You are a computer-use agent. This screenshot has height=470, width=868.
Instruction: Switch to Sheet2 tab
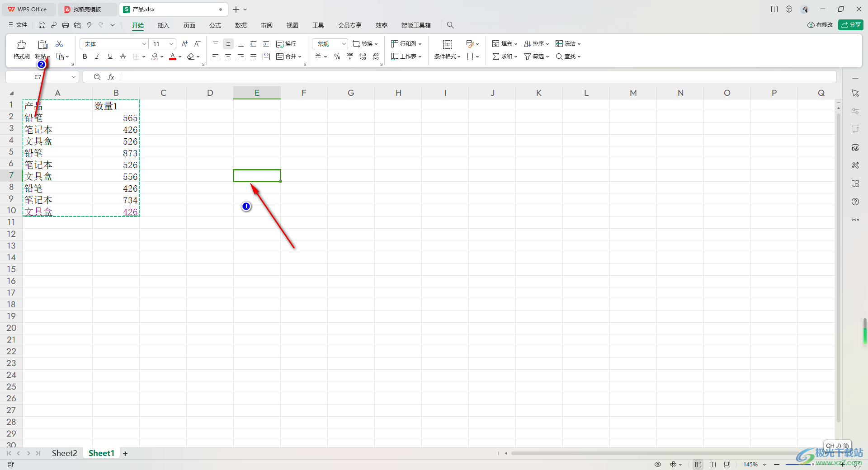tap(64, 453)
